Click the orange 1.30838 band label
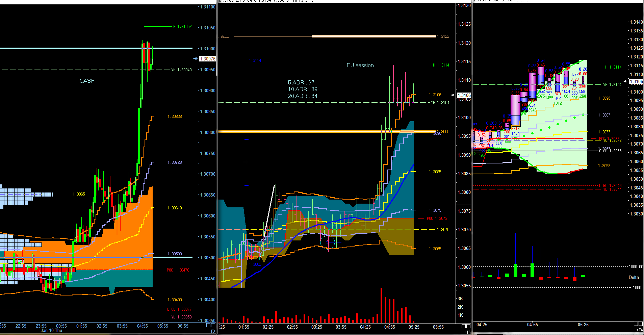This screenshot has height=335, width=644. click(x=175, y=117)
